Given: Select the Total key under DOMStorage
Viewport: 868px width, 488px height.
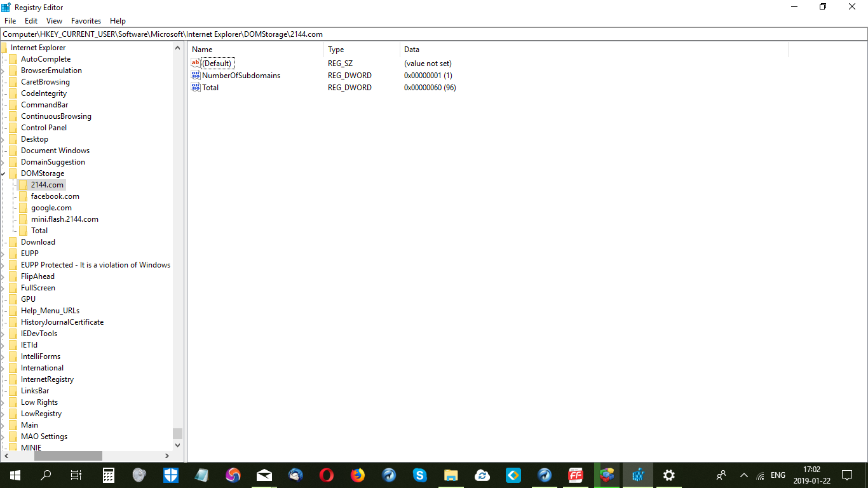Looking at the screenshot, I should coord(39,231).
